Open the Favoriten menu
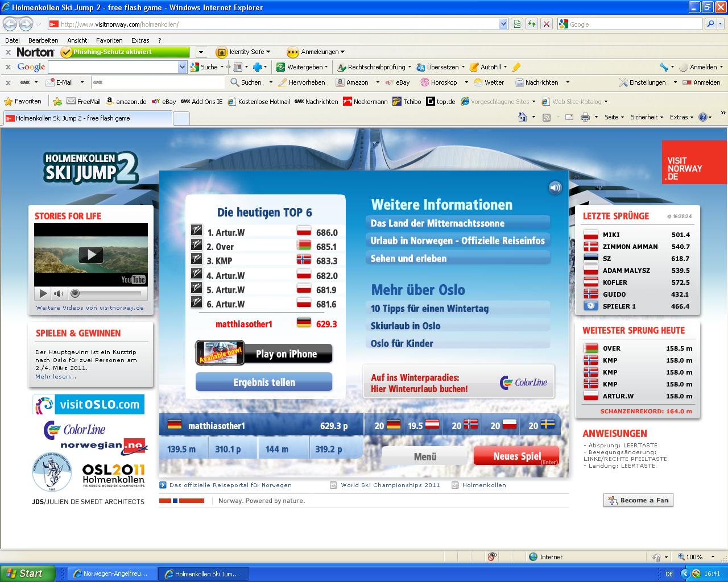This screenshot has width=728, height=582. pos(109,40)
